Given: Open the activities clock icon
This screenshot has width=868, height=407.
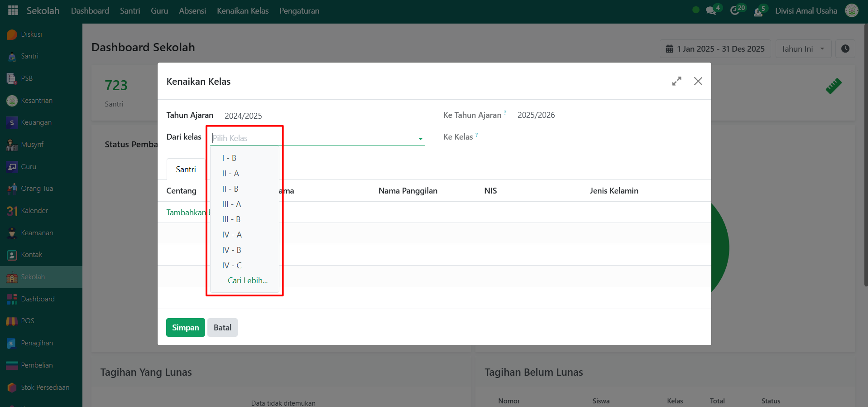Looking at the screenshot, I should (x=735, y=10).
